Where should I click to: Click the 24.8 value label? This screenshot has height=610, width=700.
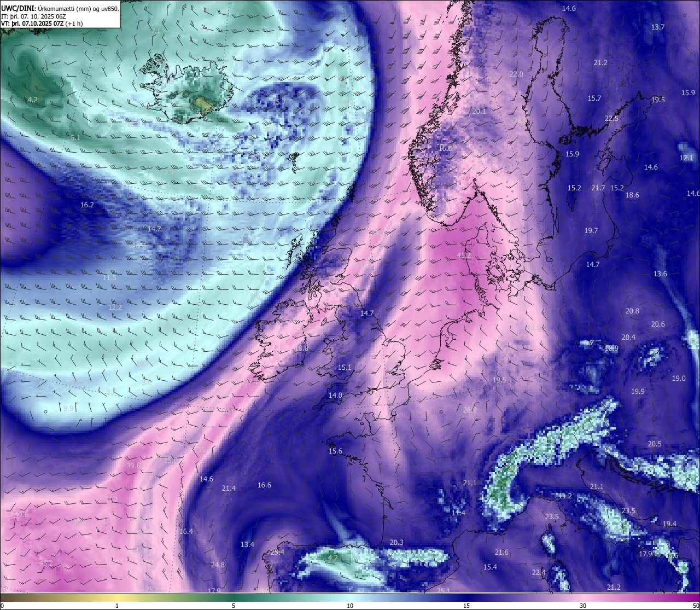point(218,565)
